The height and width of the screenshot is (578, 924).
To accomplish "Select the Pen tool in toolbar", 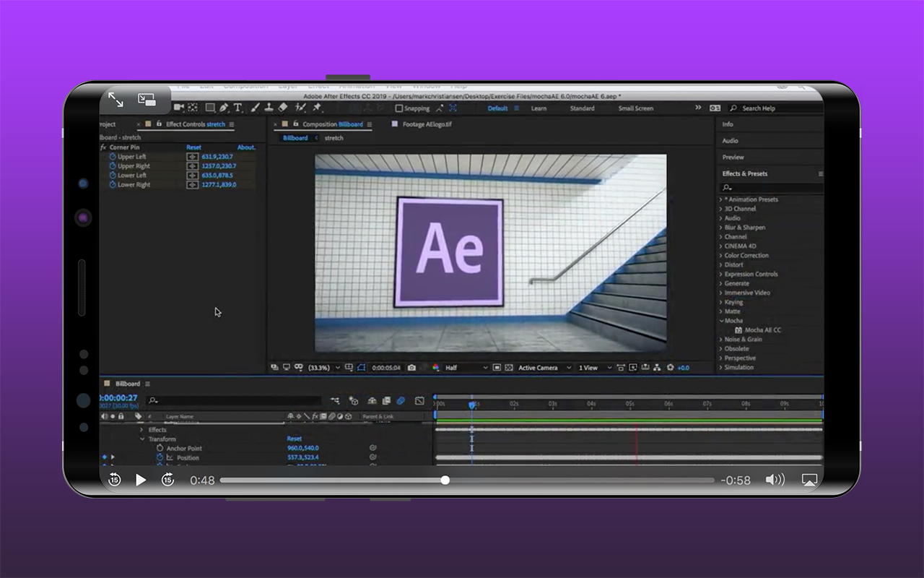I will point(224,108).
